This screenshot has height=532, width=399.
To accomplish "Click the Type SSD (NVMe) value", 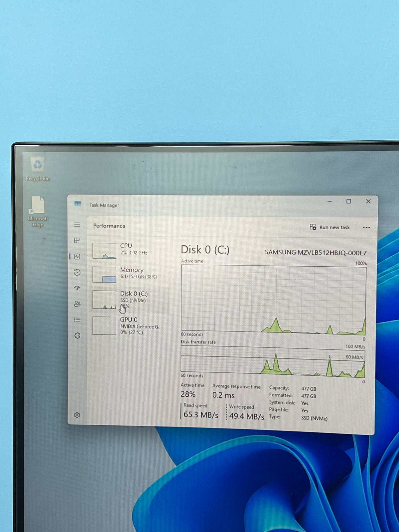I will [314, 418].
